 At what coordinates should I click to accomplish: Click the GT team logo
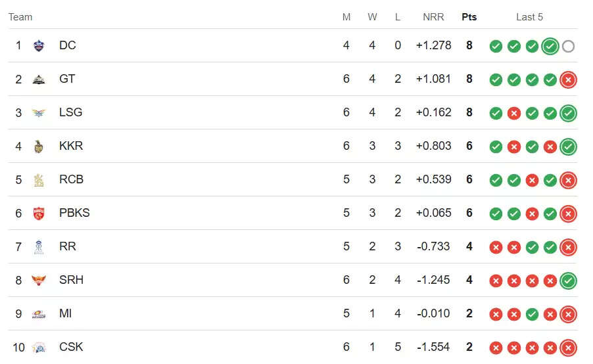pyautogui.click(x=39, y=80)
